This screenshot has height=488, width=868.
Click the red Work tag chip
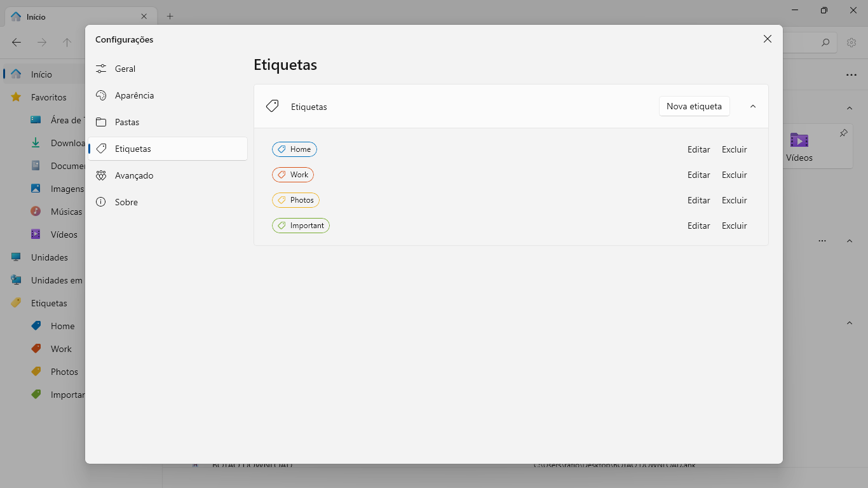click(x=293, y=175)
